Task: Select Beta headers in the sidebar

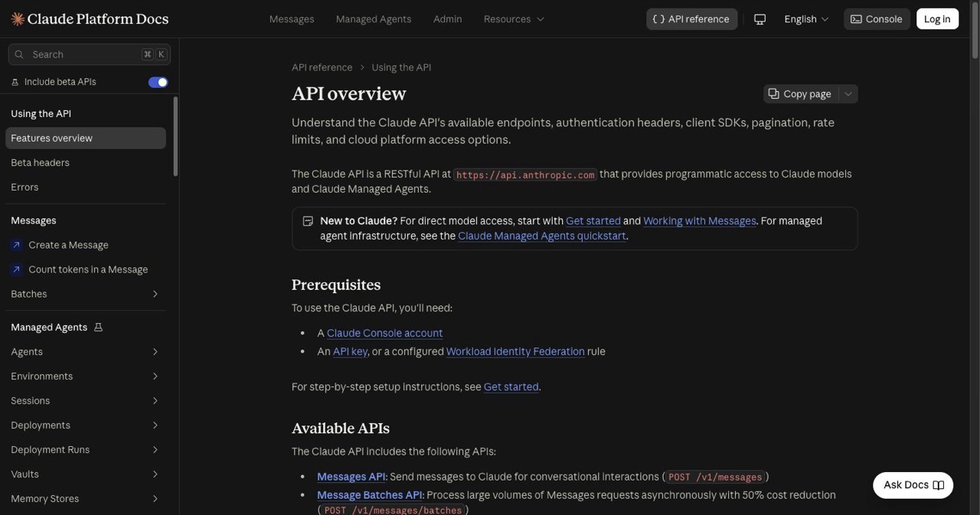Action: 86,162
